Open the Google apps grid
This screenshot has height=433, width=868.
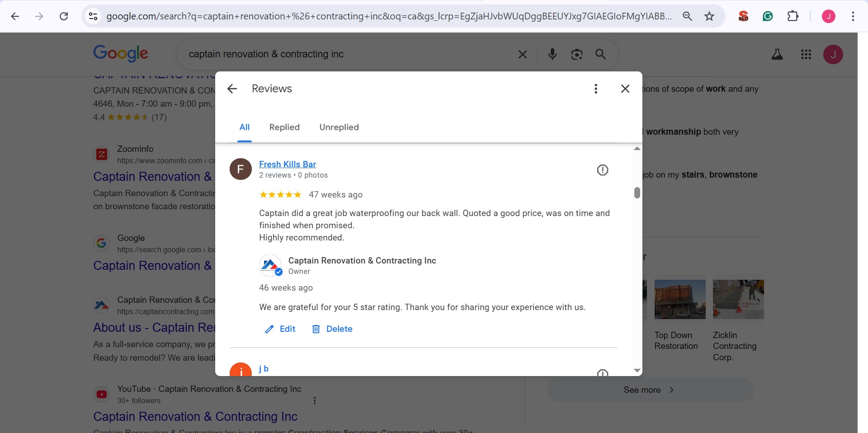(x=806, y=54)
